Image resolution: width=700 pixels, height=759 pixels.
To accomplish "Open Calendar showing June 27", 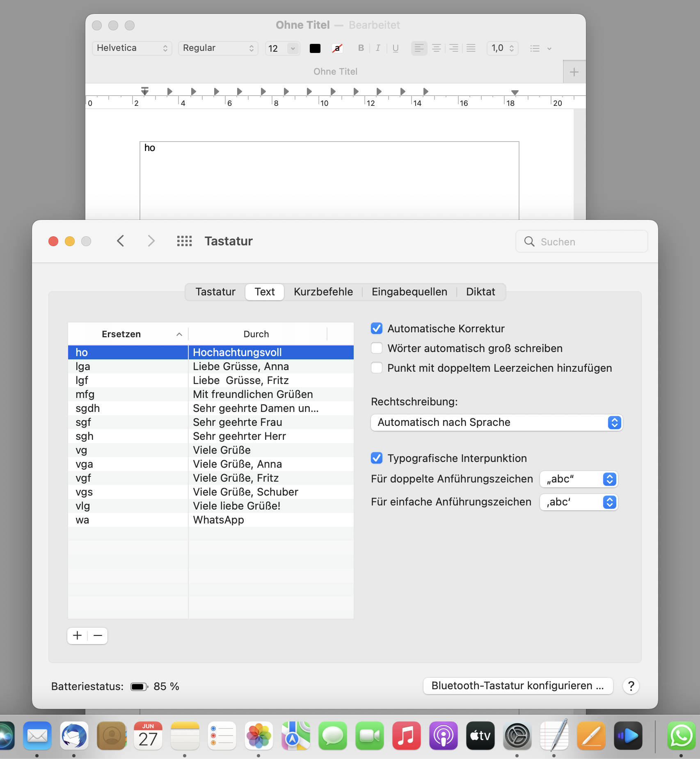I will pyautogui.click(x=148, y=736).
